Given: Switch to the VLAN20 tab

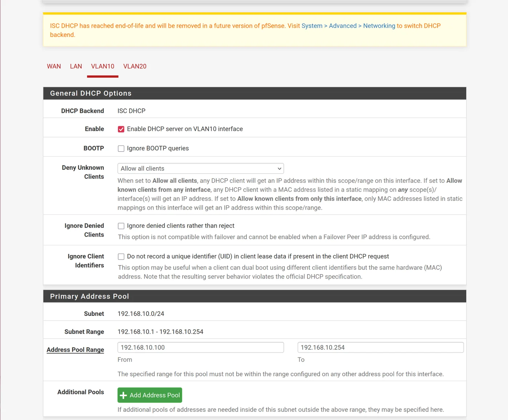Looking at the screenshot, I should tap(135, 66).
